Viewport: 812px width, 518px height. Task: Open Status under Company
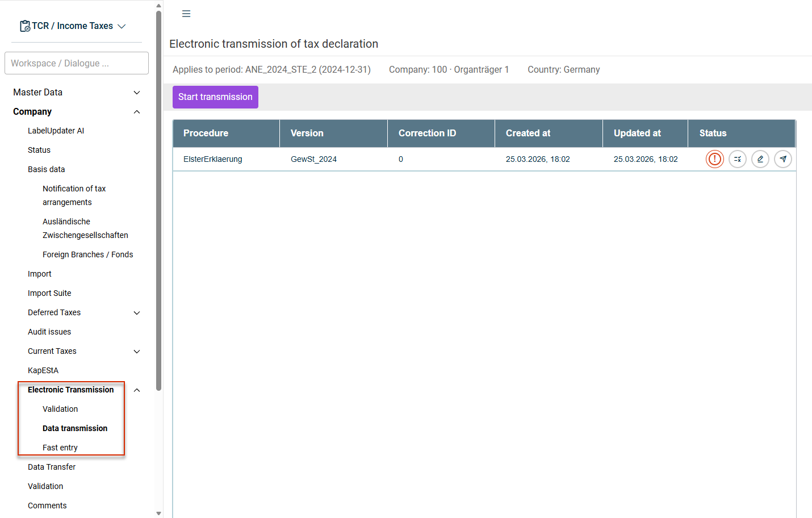[39, 150]
